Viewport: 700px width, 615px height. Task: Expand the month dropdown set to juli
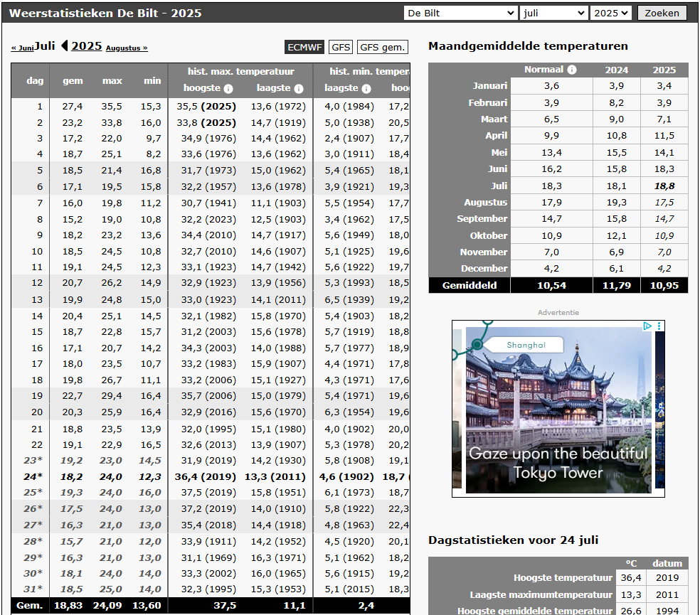553,13
